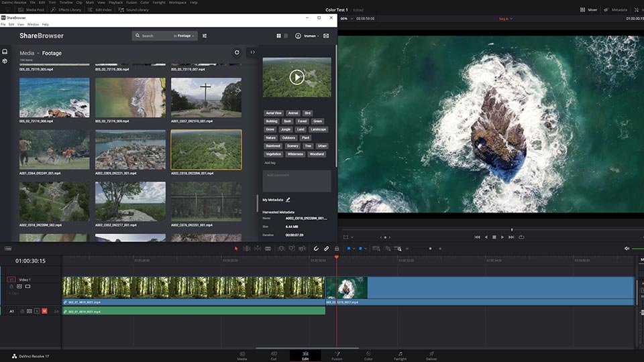Refresh the Footage folder listing
Viewport: 644px width, 362px height.
click(237, 52)
